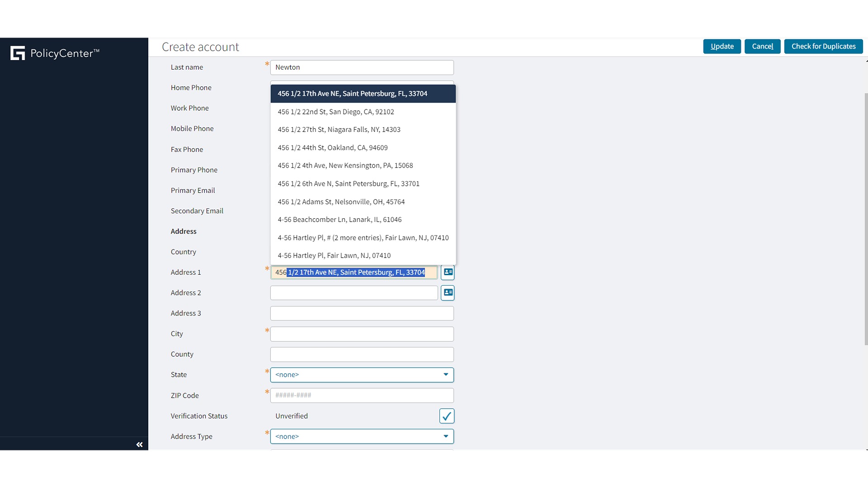Click the Last name field containing Newton
Viewport: 868px width, 488px height.
362,67
